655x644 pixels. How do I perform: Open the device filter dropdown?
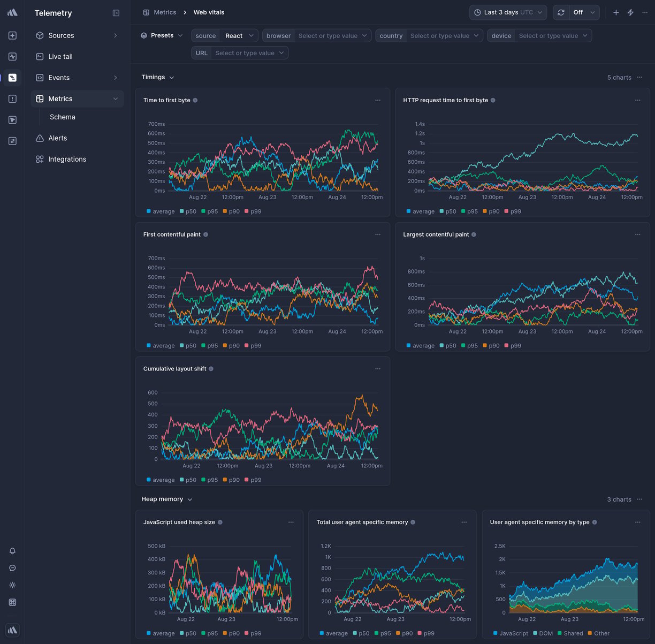click(539, 36)
